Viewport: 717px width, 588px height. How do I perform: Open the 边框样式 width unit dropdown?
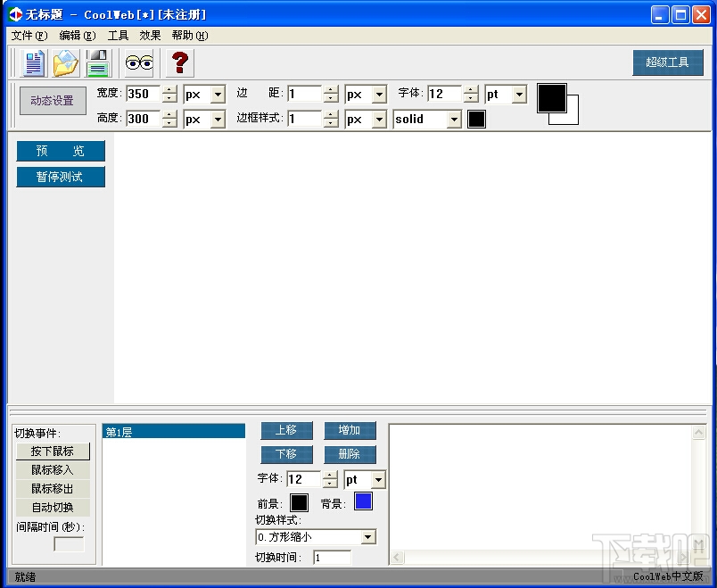(379, 120)
